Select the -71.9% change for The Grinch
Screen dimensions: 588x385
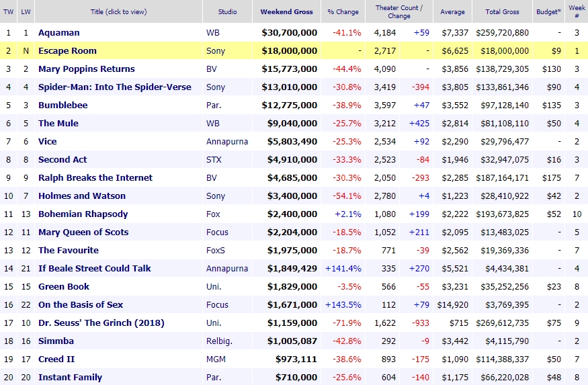(347, 323)
